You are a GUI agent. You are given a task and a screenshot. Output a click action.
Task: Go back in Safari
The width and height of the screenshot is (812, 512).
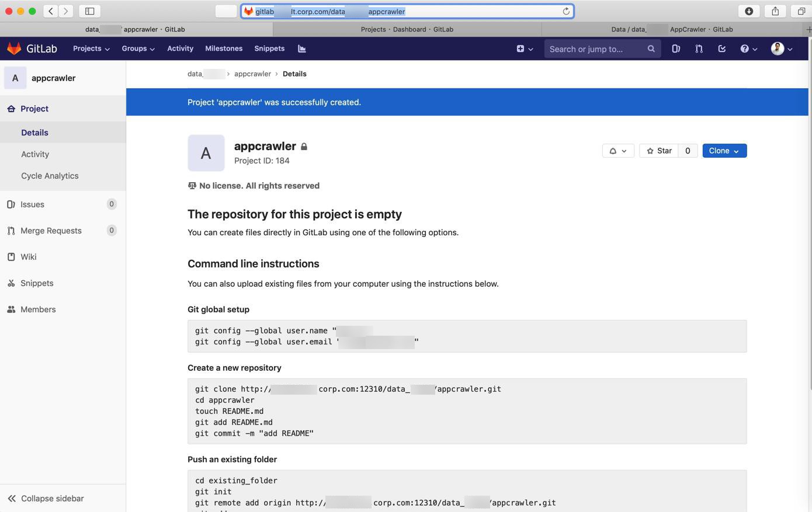pos(51,11)
